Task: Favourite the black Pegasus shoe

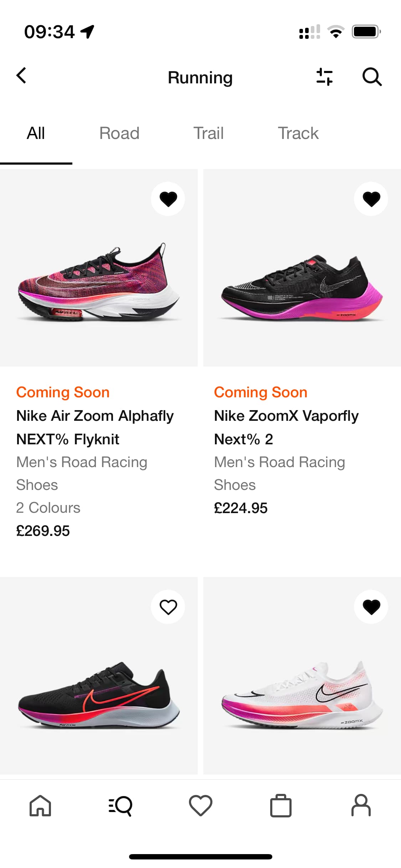Action: (x=168, y=607)
